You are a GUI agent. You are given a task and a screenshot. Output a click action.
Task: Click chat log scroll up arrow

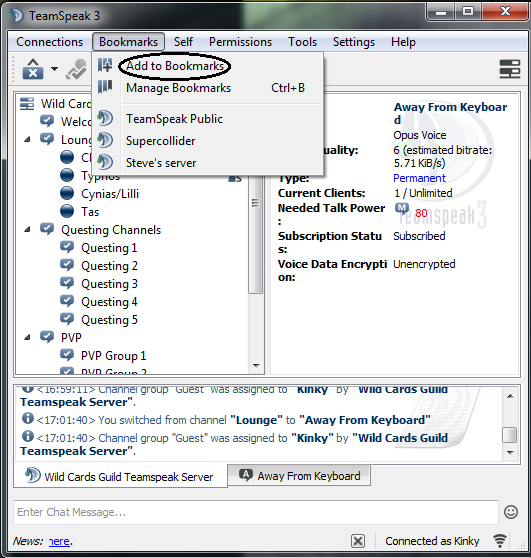pyautogui.click(x=510, y=396)
